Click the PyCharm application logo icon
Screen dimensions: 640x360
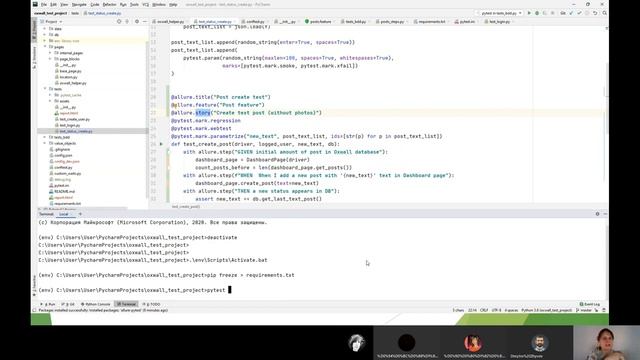click(x=35, y=4)
